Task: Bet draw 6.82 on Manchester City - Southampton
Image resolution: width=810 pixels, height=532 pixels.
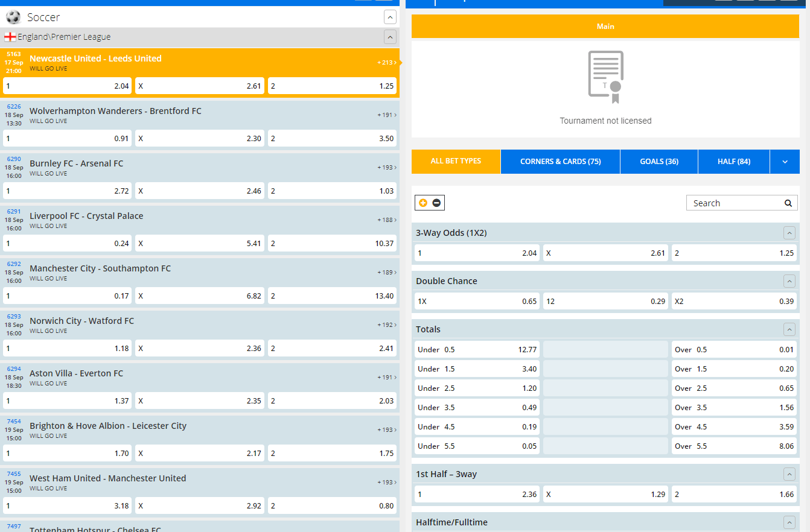Action: click(x=200, y=296)
